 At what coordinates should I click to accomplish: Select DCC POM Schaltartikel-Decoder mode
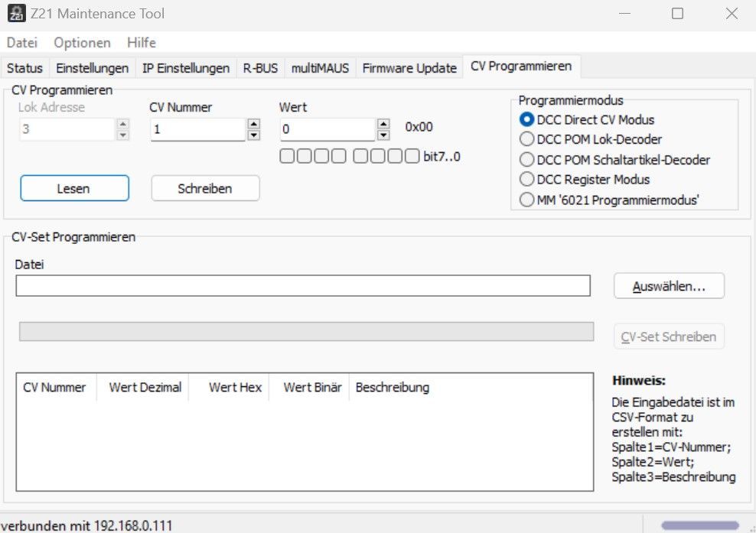526,160
